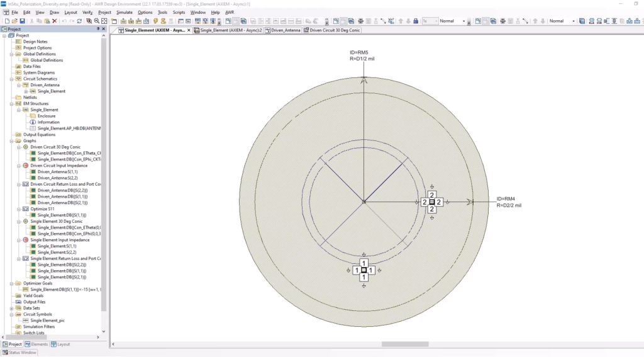Select the Simulation Filters node

[x=39, y=327]
